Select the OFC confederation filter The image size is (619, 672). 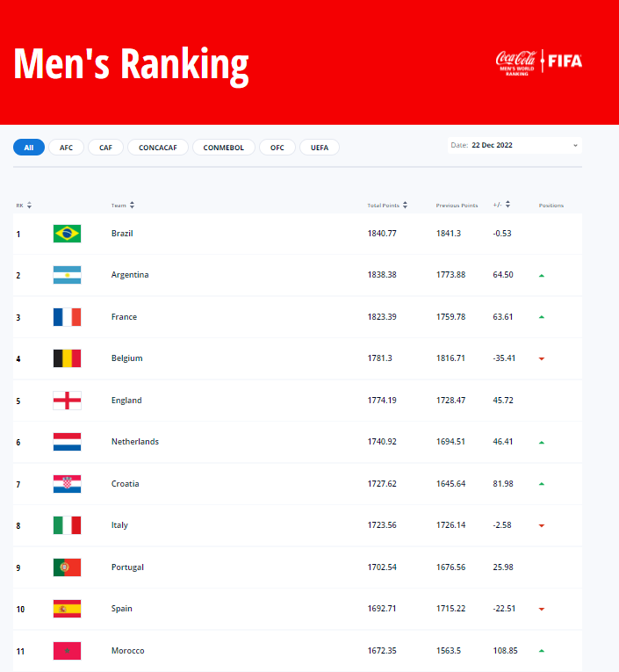(277, 148)
